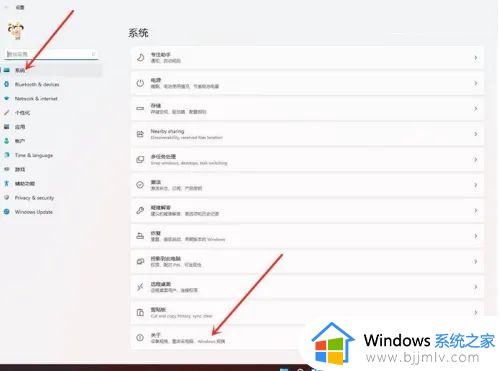Click the clipboard icon beside 剪贴板
500x371 pixels.
point(140,313)
